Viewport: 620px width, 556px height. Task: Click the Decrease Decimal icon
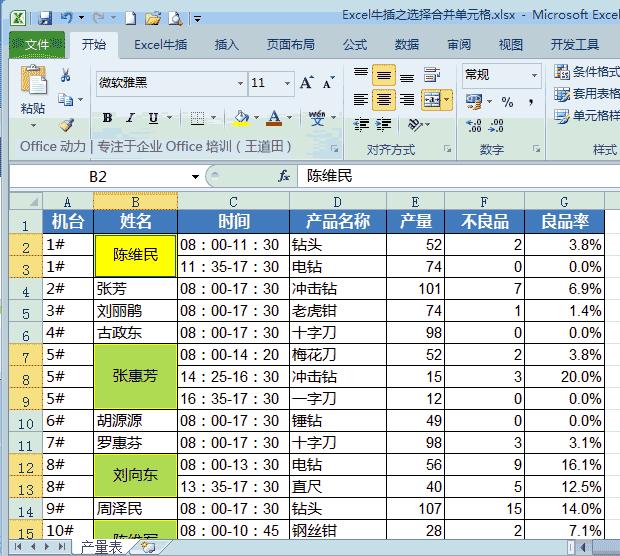496,125
